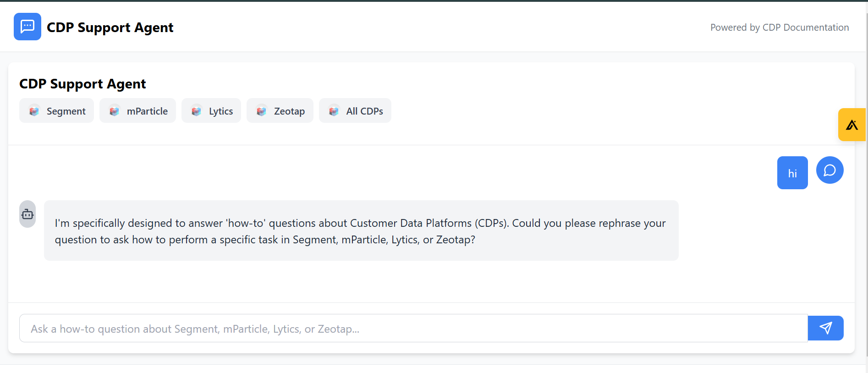Click the robot avatar beside the reply
Image resolution: width=868 pixels, height=373 pixels.
(x=27, y=214)
